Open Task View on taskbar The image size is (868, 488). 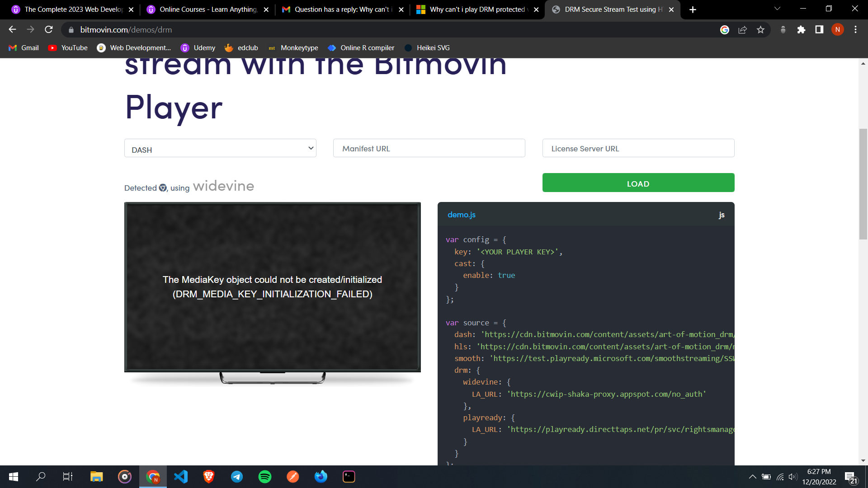(x=68, y=477)
